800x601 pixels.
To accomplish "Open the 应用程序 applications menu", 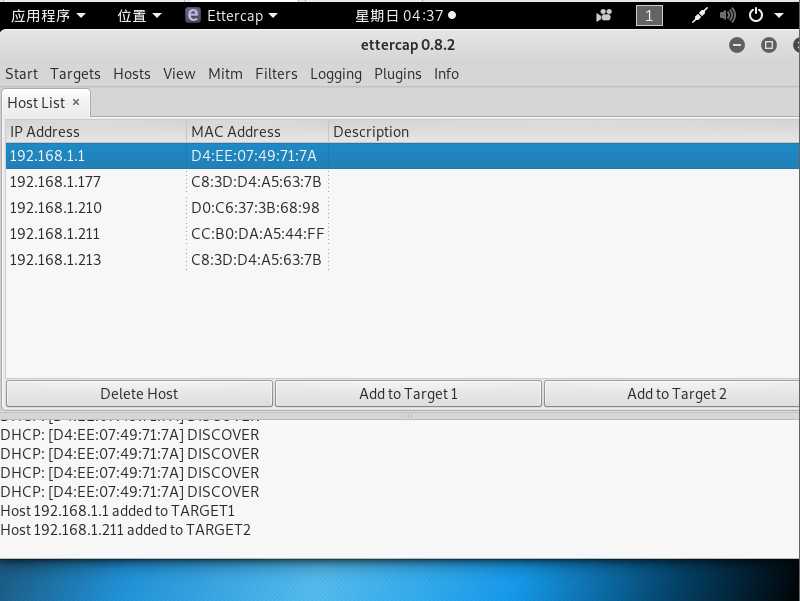I will (48, 16).
